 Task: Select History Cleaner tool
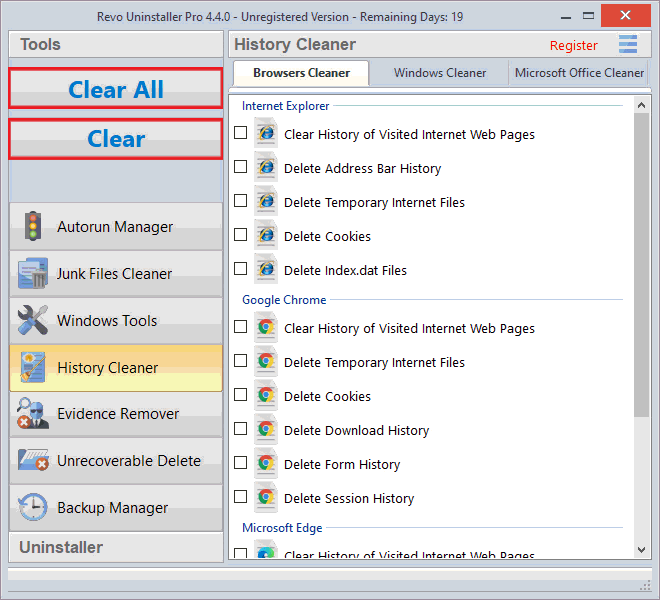116,368
